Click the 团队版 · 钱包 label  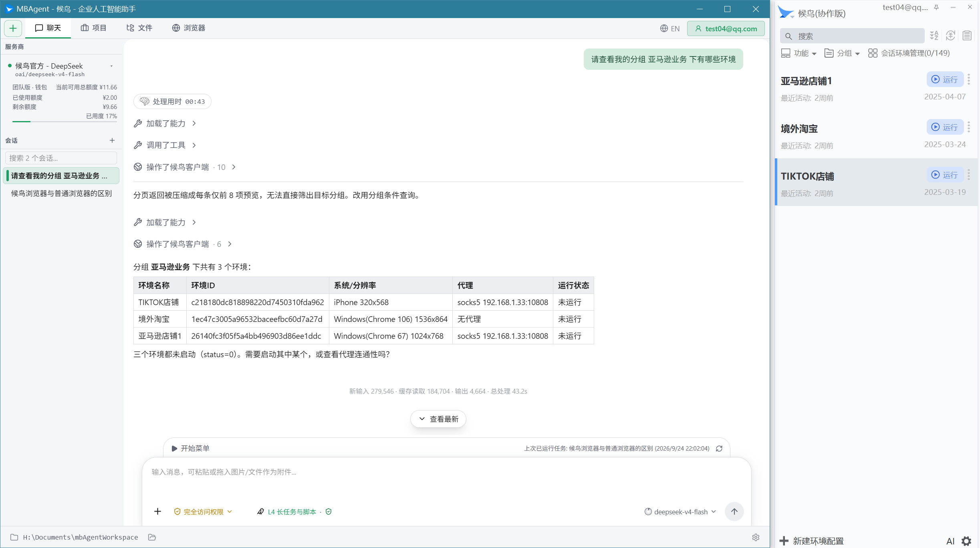tap(30, 87)
